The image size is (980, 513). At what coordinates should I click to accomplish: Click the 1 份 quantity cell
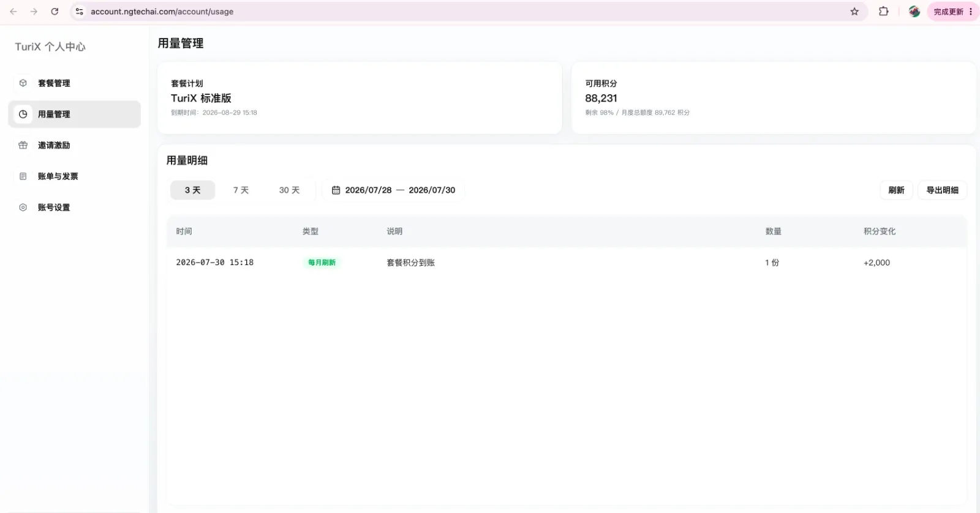(x=772, y=263)
